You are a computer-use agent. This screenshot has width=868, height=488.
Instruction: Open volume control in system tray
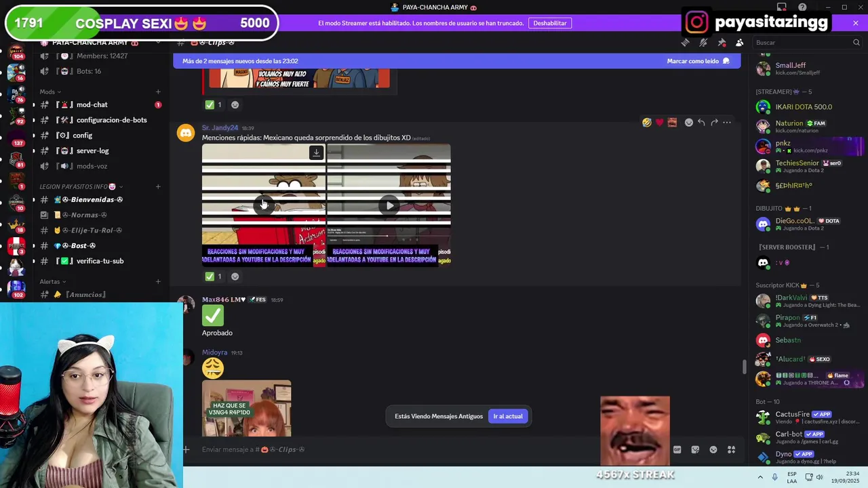(x=820, y=477)
